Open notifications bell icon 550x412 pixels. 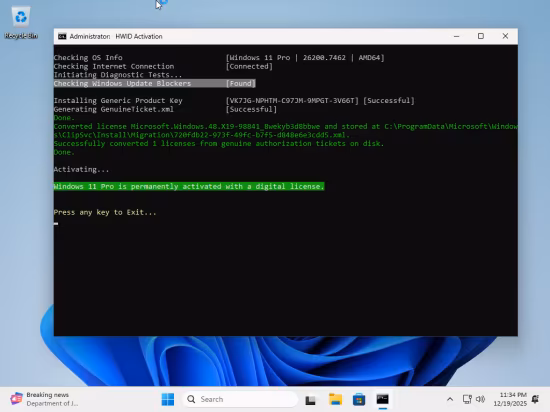[536, 399]
